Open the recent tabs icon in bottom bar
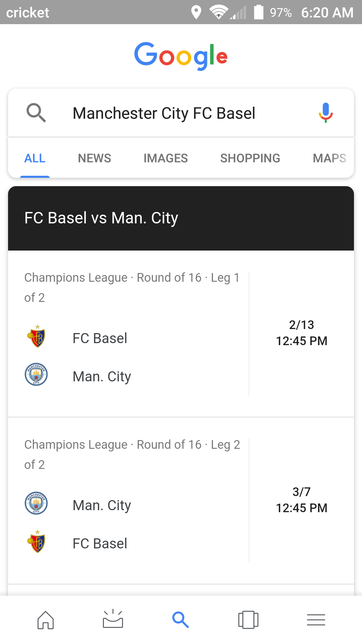Image resolution: width=362 pixels, height=644 pixels. pos(248,620)
